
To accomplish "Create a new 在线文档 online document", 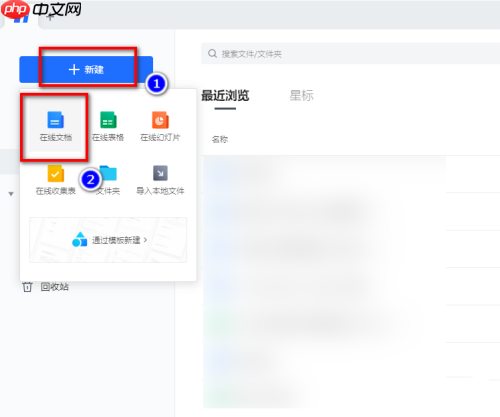I will 55,126.
